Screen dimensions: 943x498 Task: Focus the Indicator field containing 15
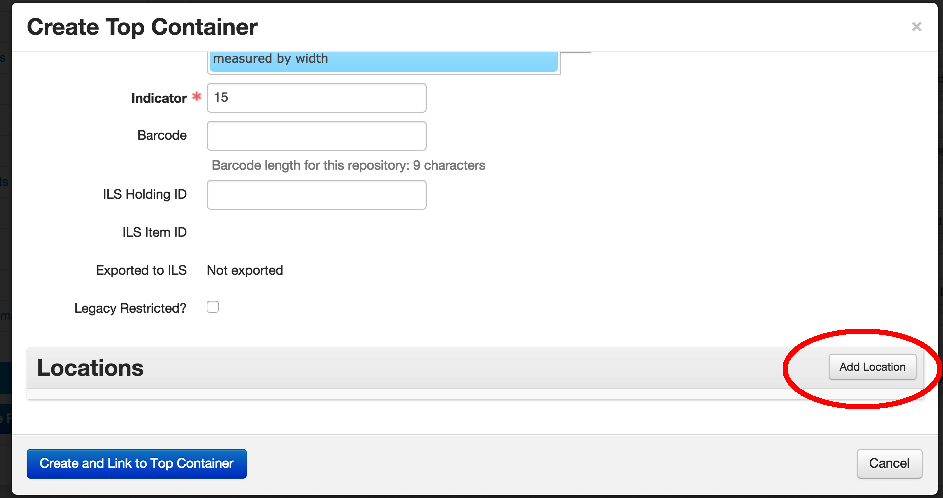[x=316, y=98]
